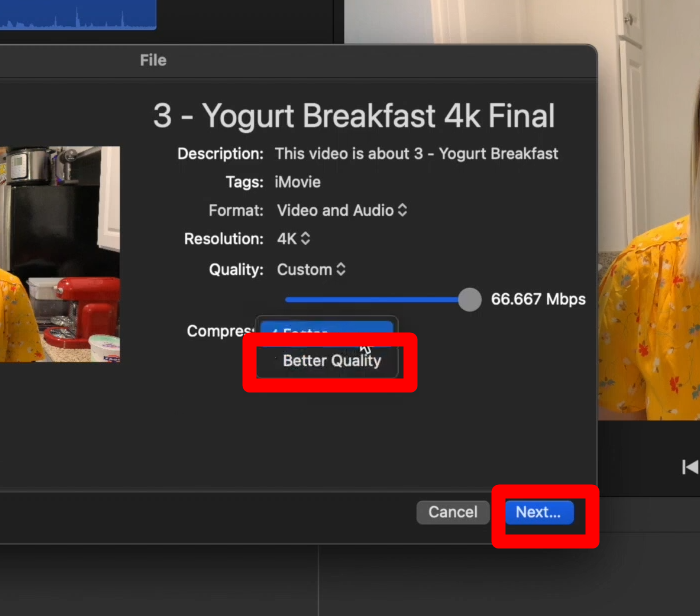The image size is (700, 616).
Task: Click the Format up-down chevron arrows
Action: coord(402,210)
